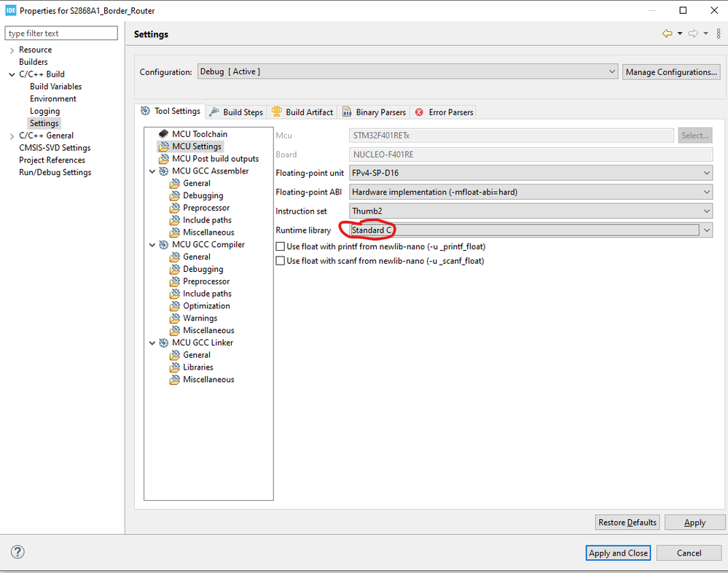This screenshot has width=728, height=573.
Task: Click the MCU GCC Assembler tool icon
Action: 163,171
